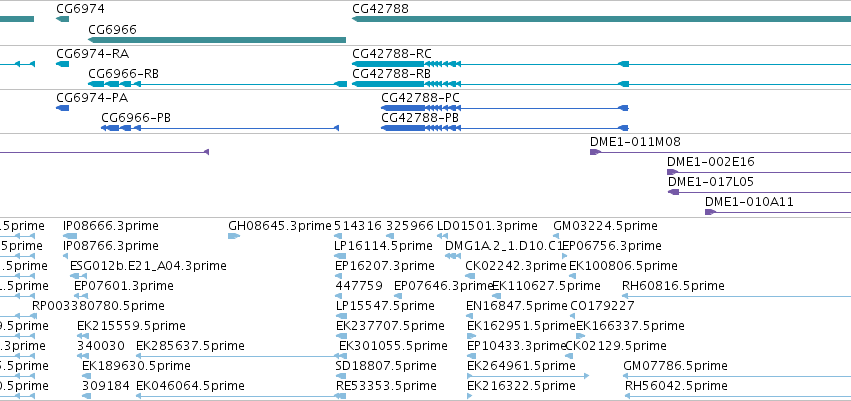
Task: Click the 514316 EST label
Action: coord(358,226)
